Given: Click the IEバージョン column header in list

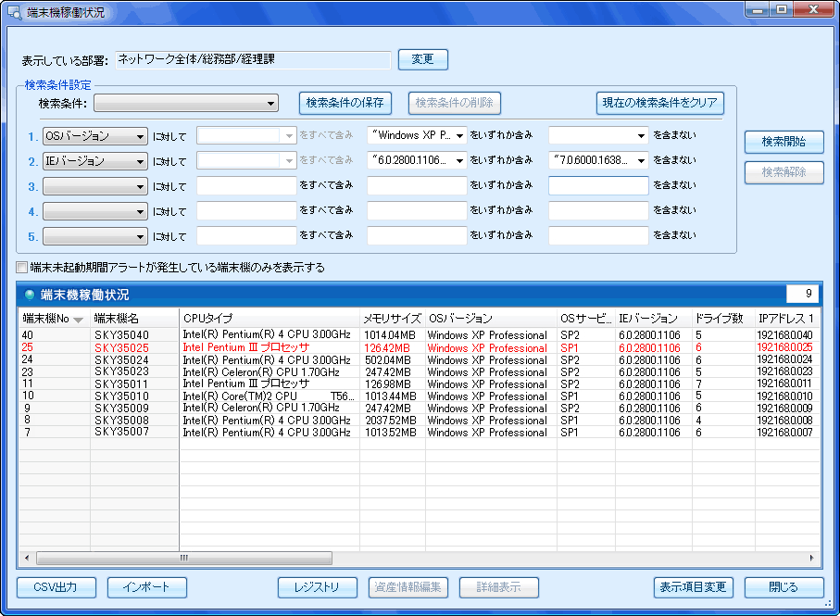Looking at the screenshot, I should tap(654, 319).
